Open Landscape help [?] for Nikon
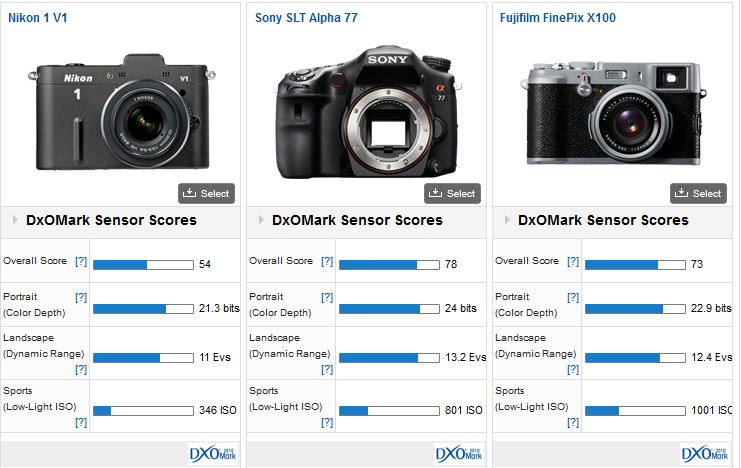741x468 pixels. tap(81, 369)
